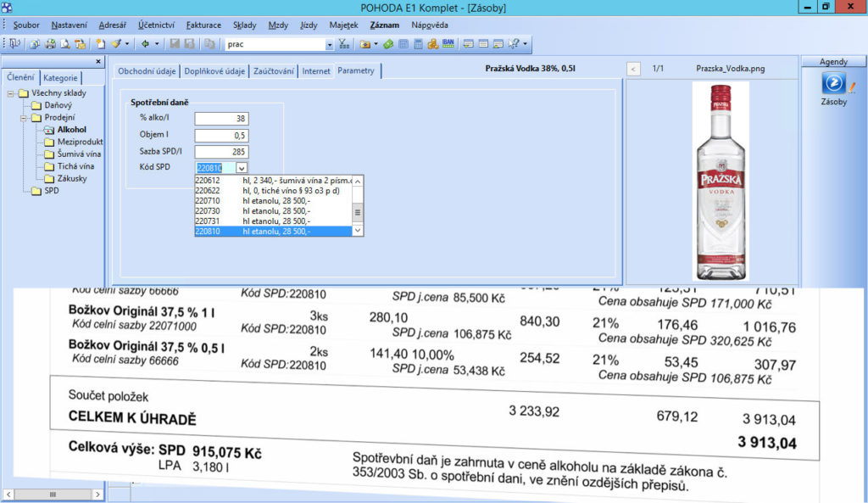Click the list scrollbar up arrow in the SPD list
Viewport: 868px width, 503px height.
pyautogui.click(x=358, y=182)
